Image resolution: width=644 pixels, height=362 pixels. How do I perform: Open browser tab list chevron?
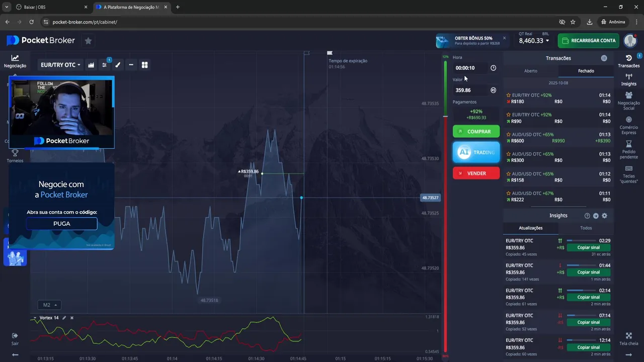(x=6, y=7)
